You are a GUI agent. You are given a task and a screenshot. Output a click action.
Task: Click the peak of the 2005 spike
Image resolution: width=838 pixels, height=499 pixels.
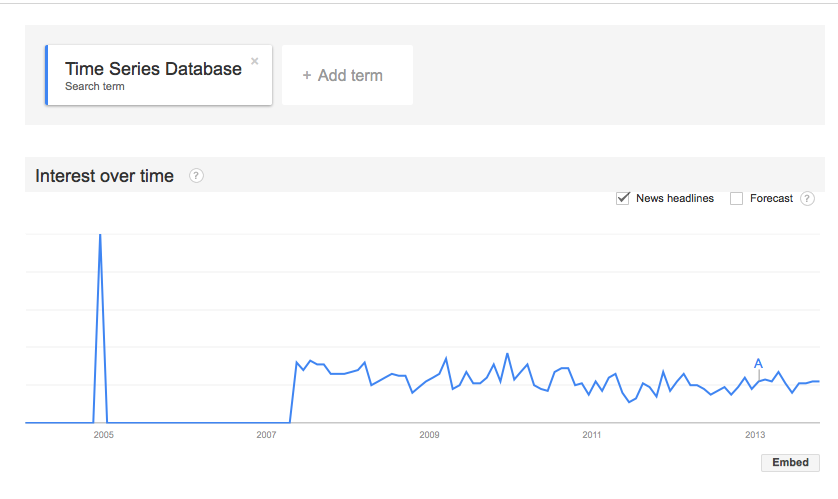100,235
